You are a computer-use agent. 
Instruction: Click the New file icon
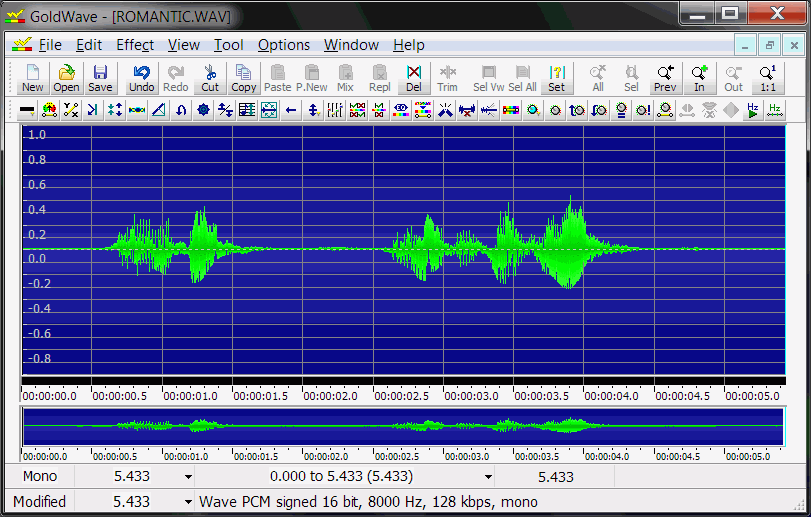coord(33,78)
